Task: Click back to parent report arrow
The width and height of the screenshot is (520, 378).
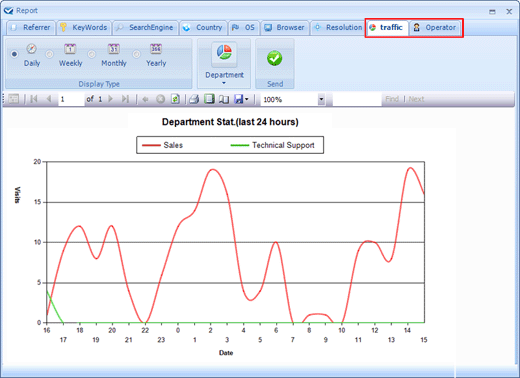Action: (145, 99)
